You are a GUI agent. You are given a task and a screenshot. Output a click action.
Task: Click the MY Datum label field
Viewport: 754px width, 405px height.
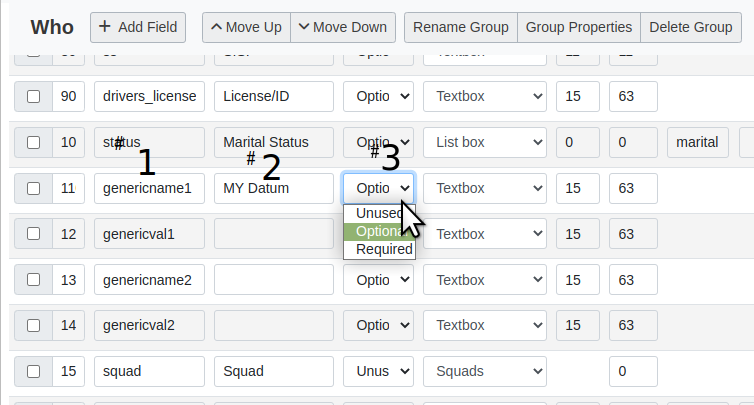pos(273,188)
